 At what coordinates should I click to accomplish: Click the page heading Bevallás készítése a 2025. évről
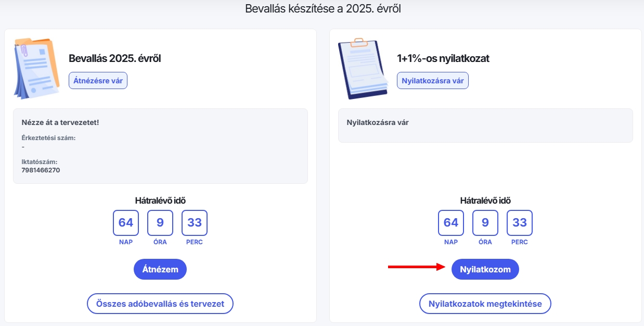tap(323, 9)
